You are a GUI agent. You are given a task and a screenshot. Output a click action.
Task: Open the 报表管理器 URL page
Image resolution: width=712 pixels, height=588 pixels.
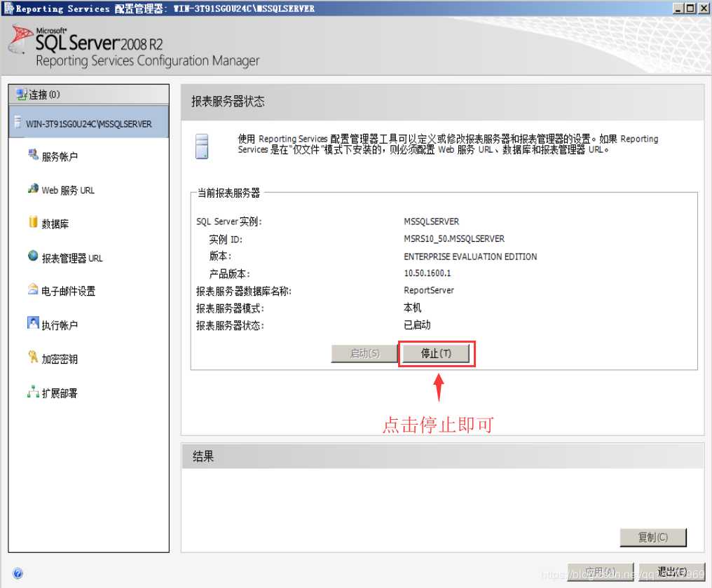pos(72,259)
